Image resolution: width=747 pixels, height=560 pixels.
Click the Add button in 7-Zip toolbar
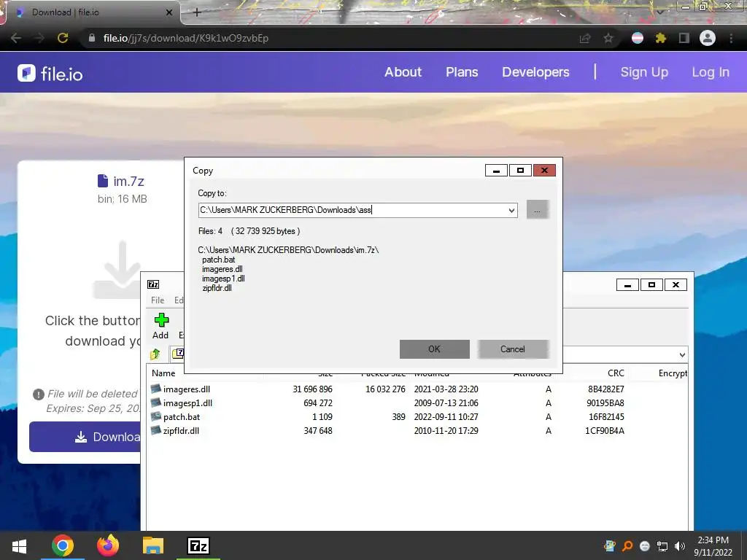click(161, 326)
